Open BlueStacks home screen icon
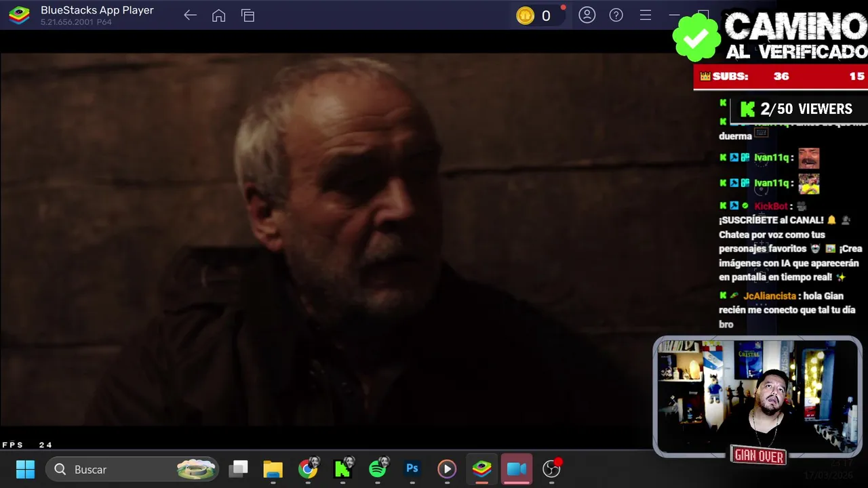Screen dimensions: 868x488 click(218, 16)
